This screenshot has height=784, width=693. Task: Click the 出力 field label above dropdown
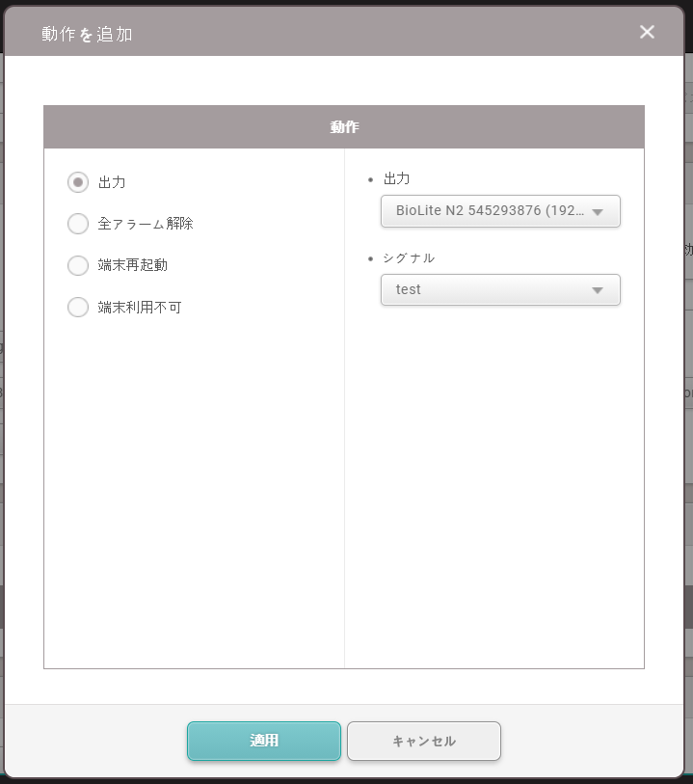[397, 178]
